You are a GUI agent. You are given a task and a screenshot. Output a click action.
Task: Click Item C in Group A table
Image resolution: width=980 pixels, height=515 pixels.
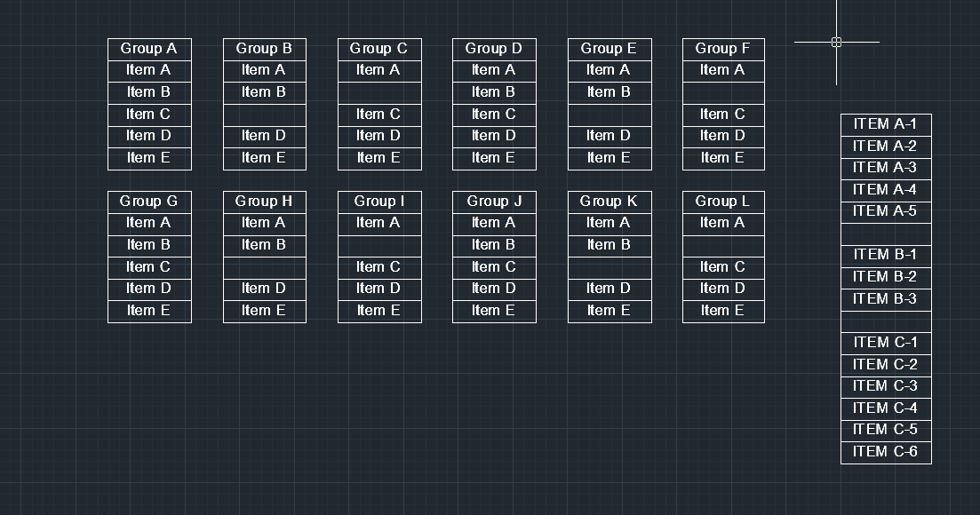click(x=149, y=115)
